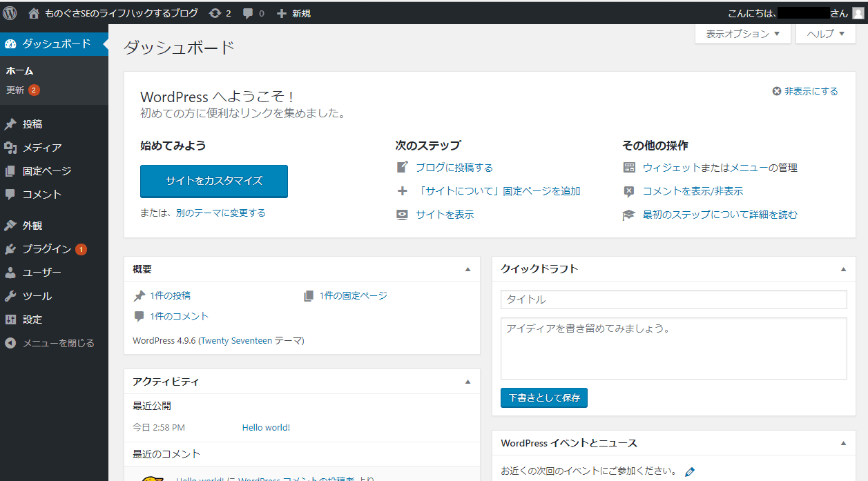868x481 pixels.
Task: Open 最初のステップについて詳細を読む link
Action: coord(720,215)
